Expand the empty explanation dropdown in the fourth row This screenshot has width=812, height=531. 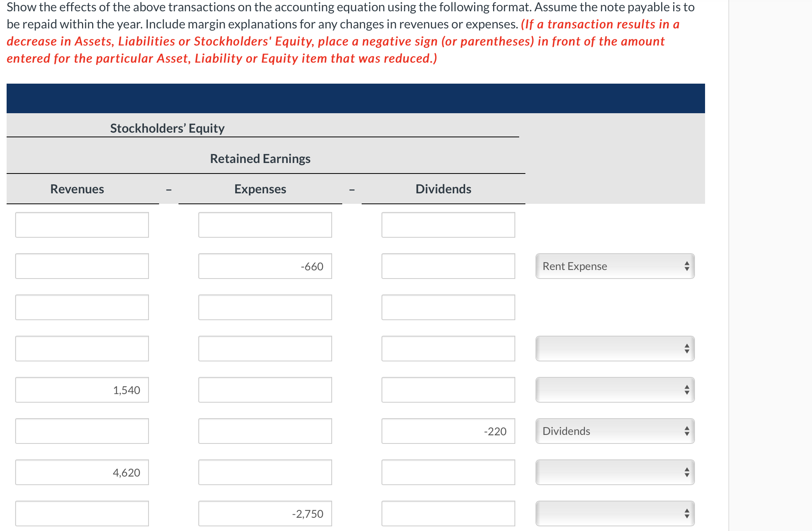point(614,349)
